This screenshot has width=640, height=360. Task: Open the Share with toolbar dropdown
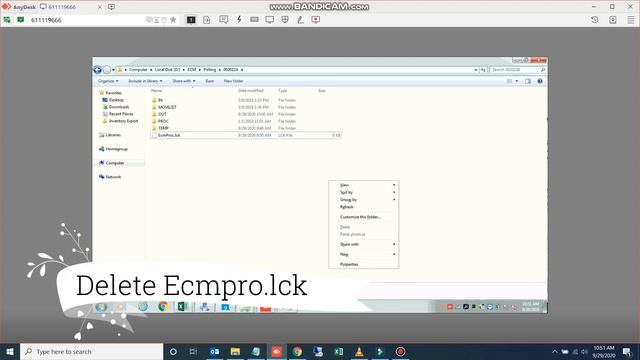[184, 81]
